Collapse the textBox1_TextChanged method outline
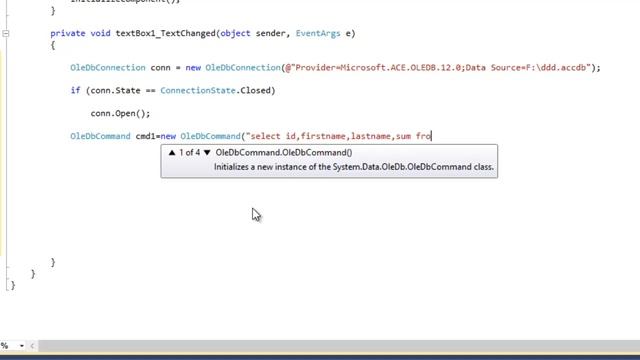This screenshot has width=640, height=360. tap(6, 33)
